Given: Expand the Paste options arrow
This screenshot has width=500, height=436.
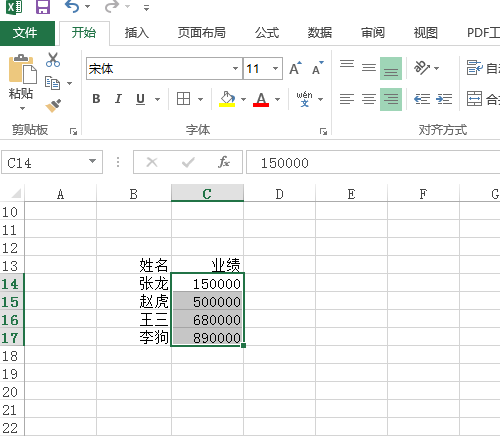Looking at the screenshot, I should [22, 108].
